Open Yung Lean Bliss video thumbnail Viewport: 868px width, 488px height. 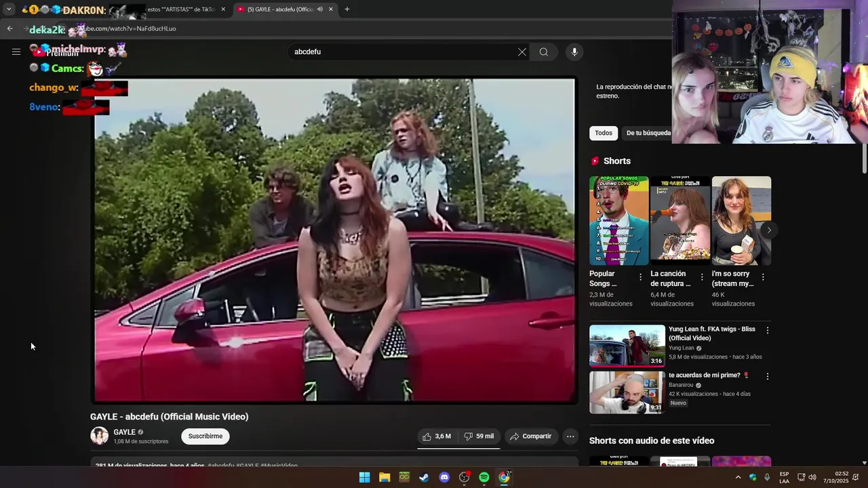(627, 346)
